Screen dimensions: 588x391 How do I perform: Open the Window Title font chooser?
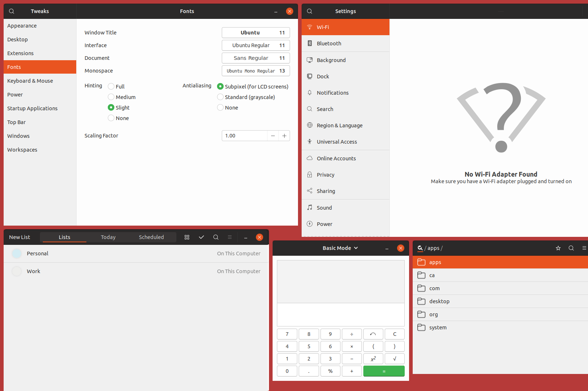click(x=256, y=33)
